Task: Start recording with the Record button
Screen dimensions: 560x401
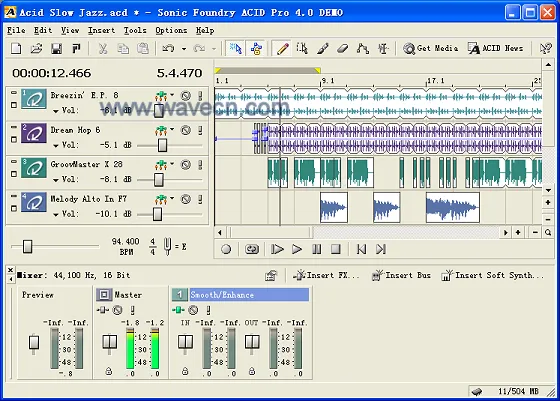Action: click(x=226, y=249)
